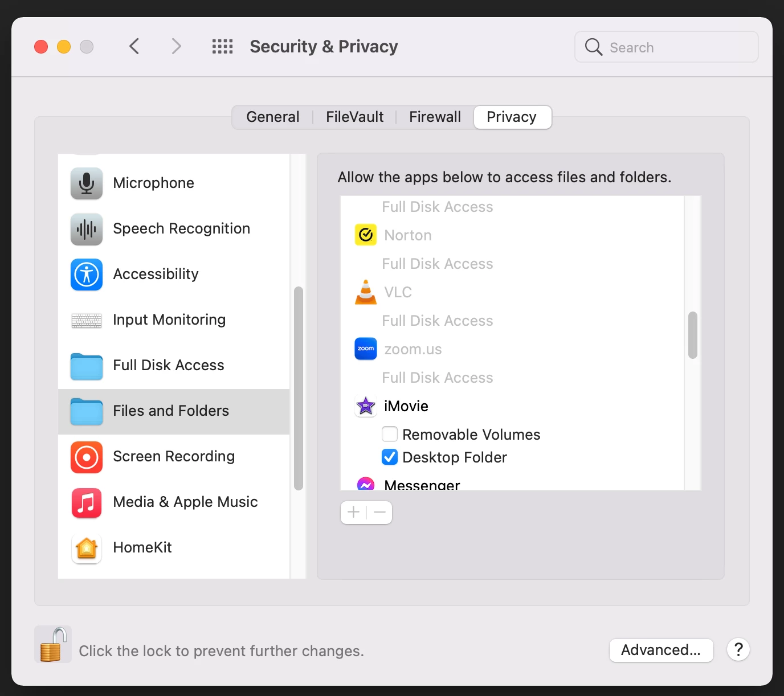This screenshot has width=784, height=696.
Task: Click the Input Monitoring keyboard icon
Action: (x=87, y=321)
